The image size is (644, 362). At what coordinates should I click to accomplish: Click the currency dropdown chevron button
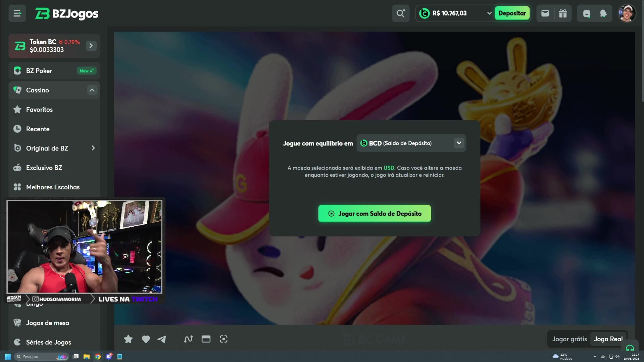click(459, 143)
